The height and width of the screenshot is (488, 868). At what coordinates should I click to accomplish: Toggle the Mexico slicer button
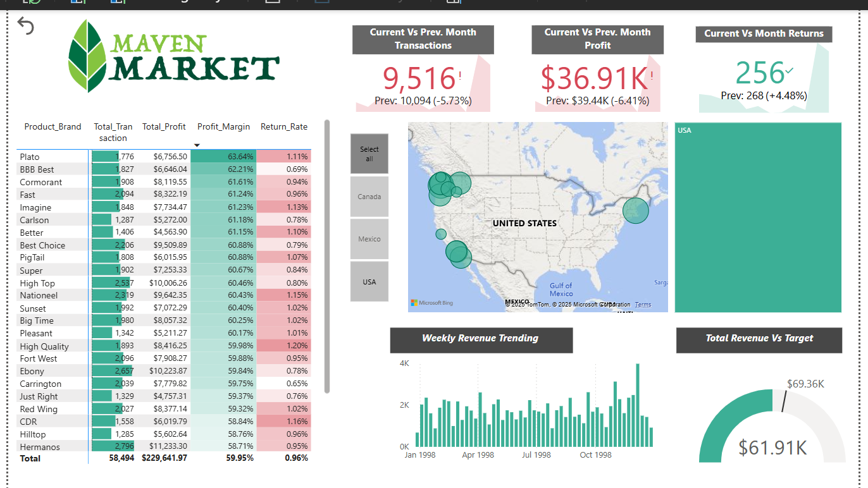point(369,238)
